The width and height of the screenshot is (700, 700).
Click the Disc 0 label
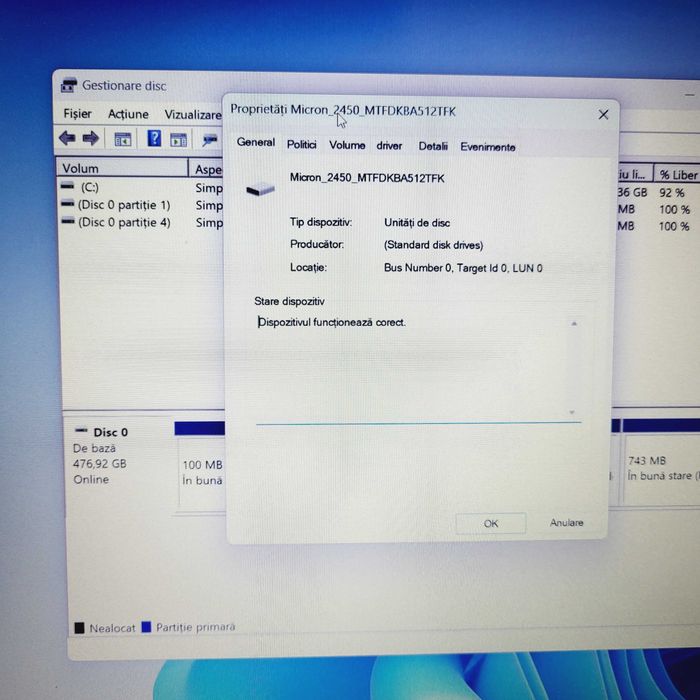coord(111,432)
